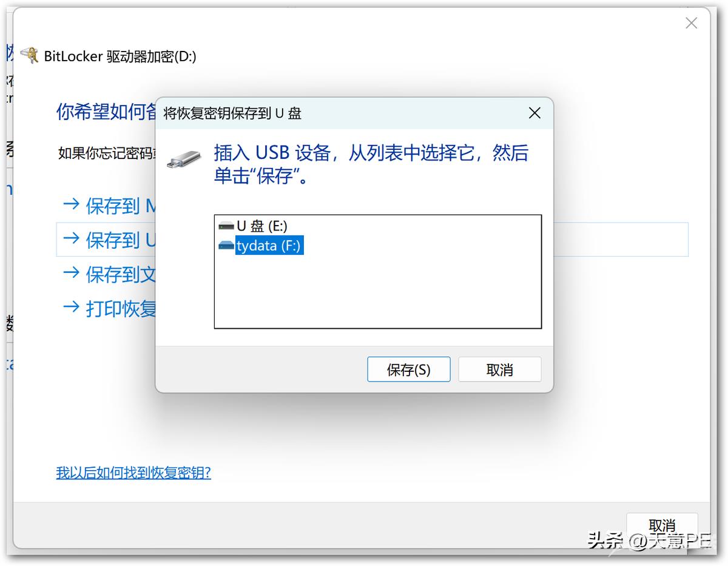Select the tydata (F:) drive icon
This screenshot has width=728, height=566.
click(x=226, y=246)
